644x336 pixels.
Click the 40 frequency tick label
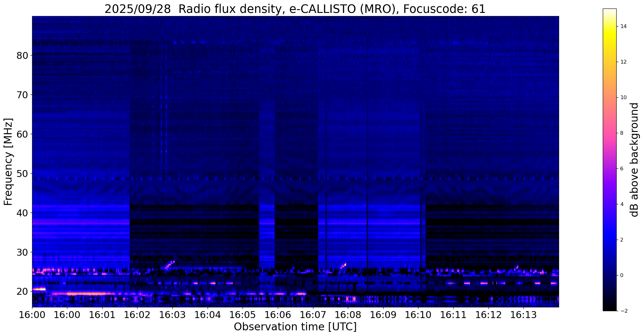tap(22, 213)
